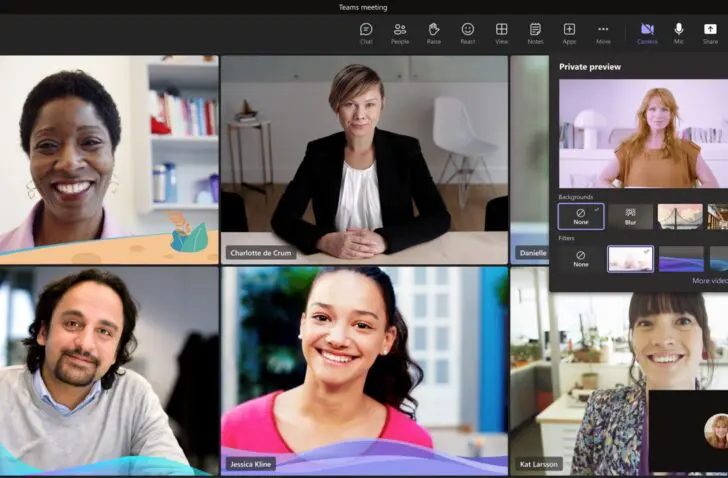Click the Jessica Kline name label
728x478 pixels.
click(x=251, y=464)
